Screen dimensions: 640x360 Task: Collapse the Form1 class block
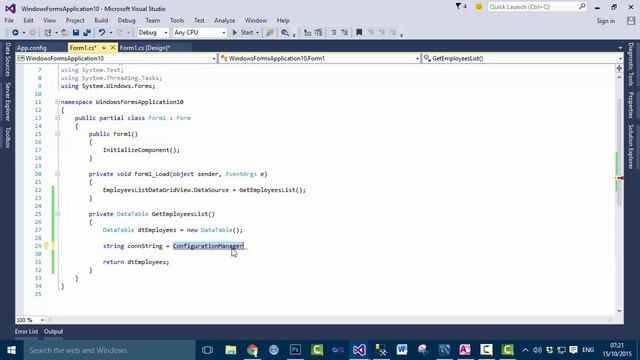[x=58, y=118]
